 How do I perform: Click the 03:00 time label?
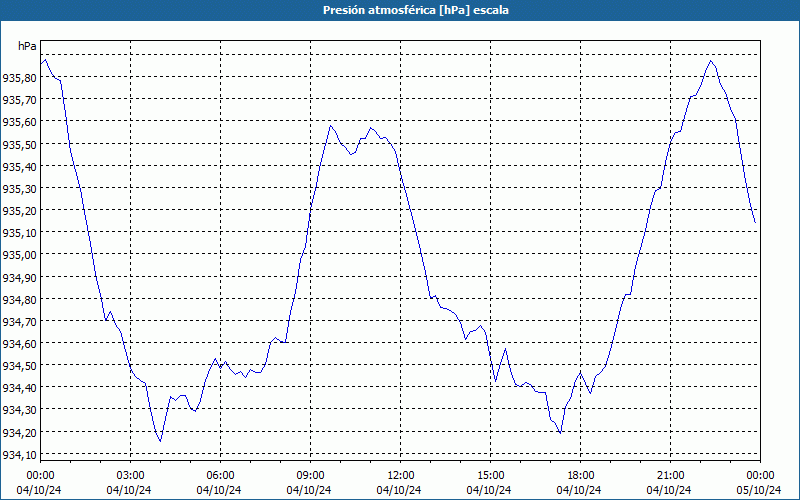[x=130, y=475]
